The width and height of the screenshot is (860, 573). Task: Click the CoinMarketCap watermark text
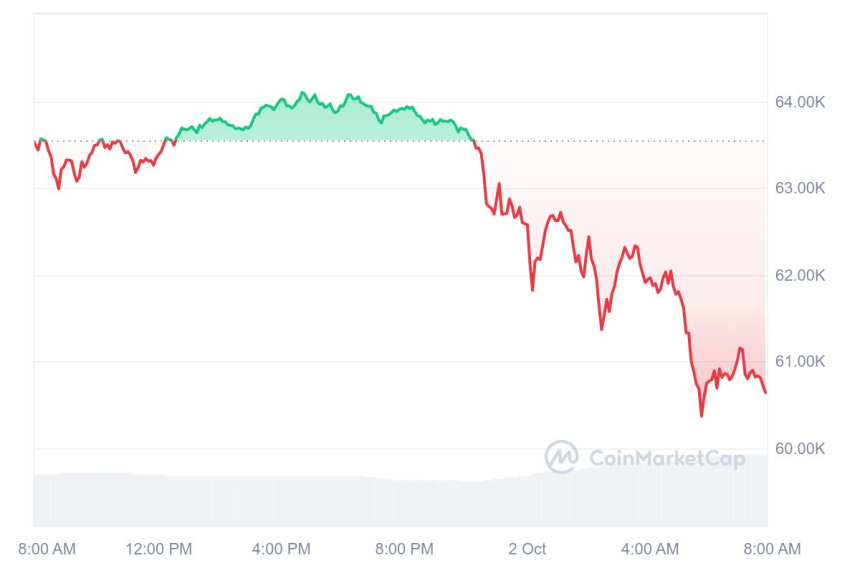(666, 458)
